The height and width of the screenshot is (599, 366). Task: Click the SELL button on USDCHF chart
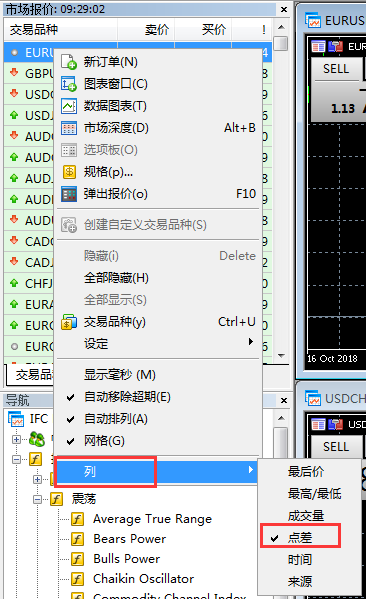pos(336,447)
